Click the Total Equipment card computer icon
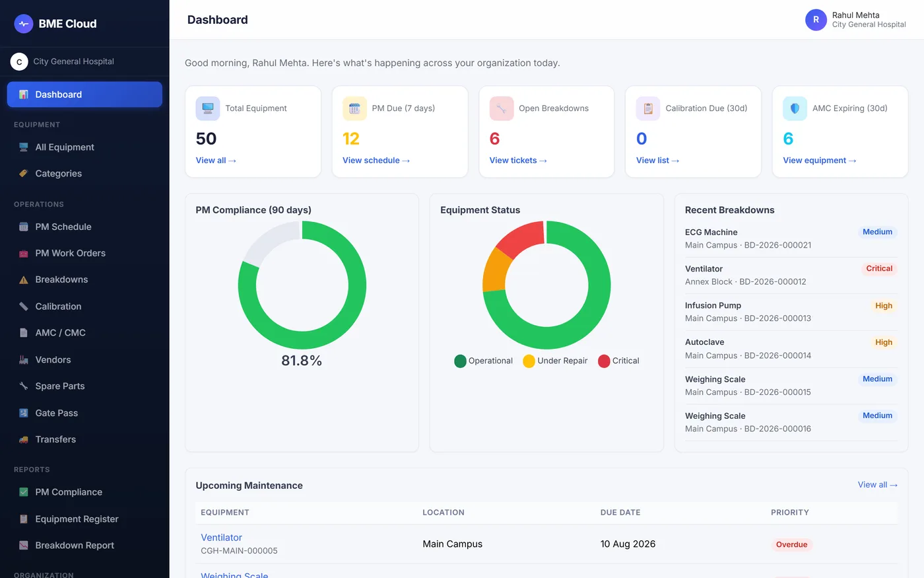 pyautogui.click(x=208, y=108)
